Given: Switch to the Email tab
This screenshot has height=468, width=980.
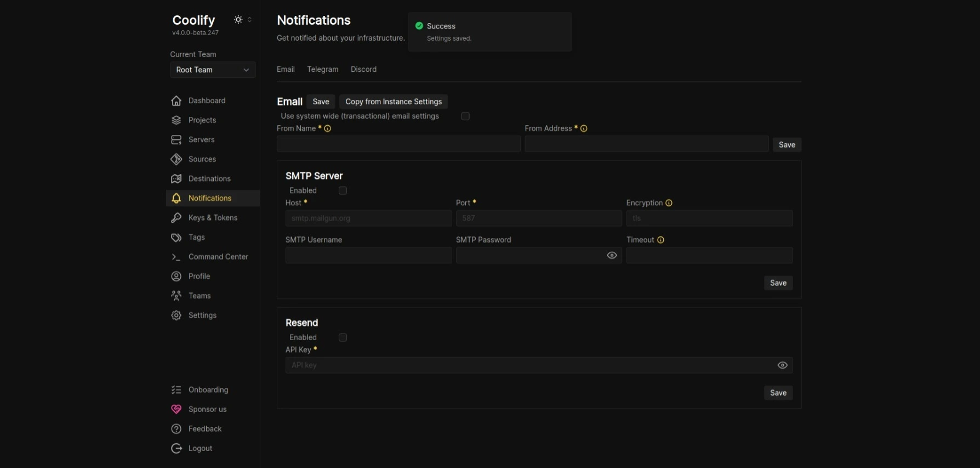Looking at the screenshot, I should [286, 69].
